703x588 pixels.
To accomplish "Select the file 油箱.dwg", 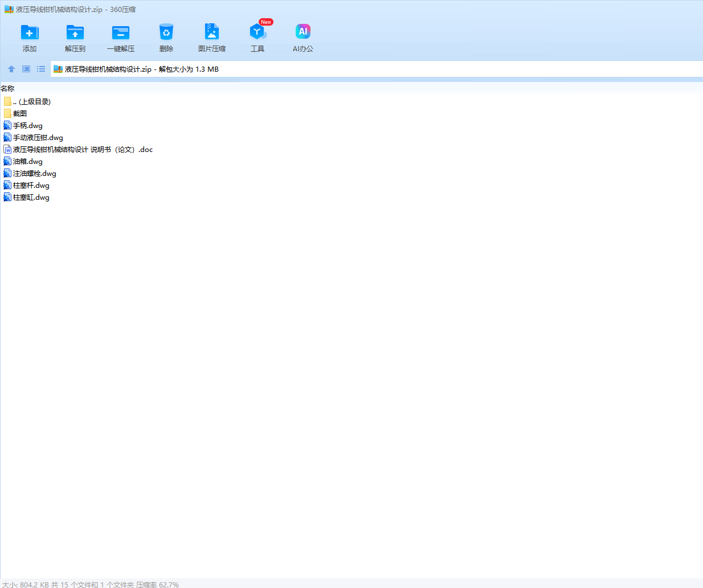I will (23, 161).
